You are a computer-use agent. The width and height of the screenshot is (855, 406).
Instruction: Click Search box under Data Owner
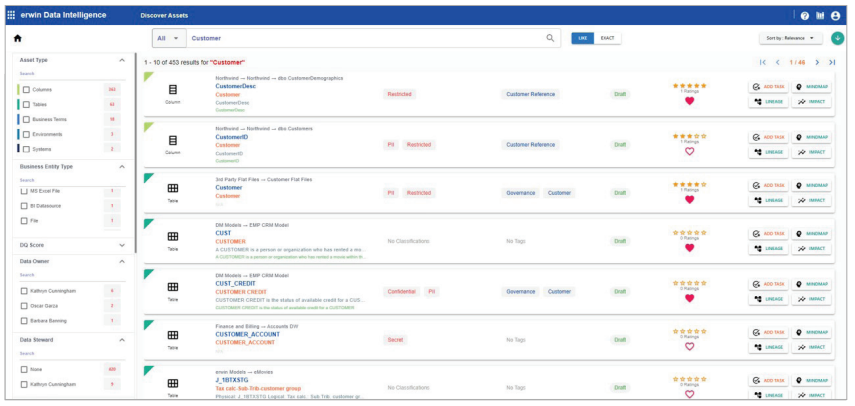pyautogui.click(x=71, y=275)
